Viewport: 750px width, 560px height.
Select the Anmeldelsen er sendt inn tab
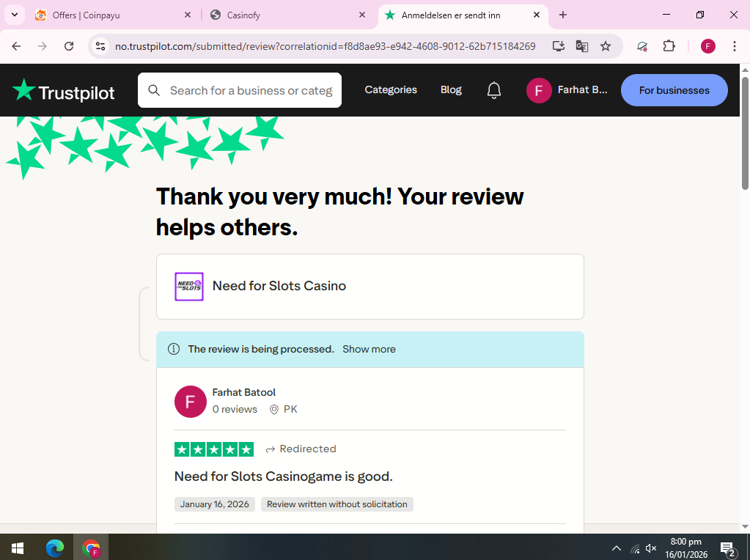[463, 15]
